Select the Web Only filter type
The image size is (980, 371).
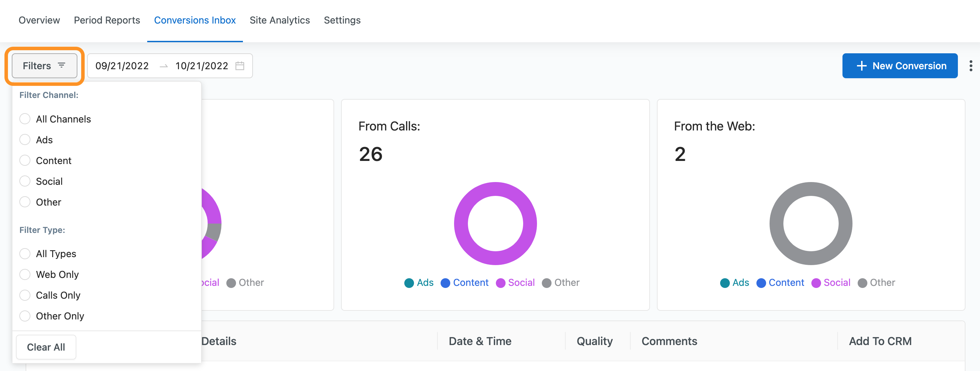pos(25,275)
